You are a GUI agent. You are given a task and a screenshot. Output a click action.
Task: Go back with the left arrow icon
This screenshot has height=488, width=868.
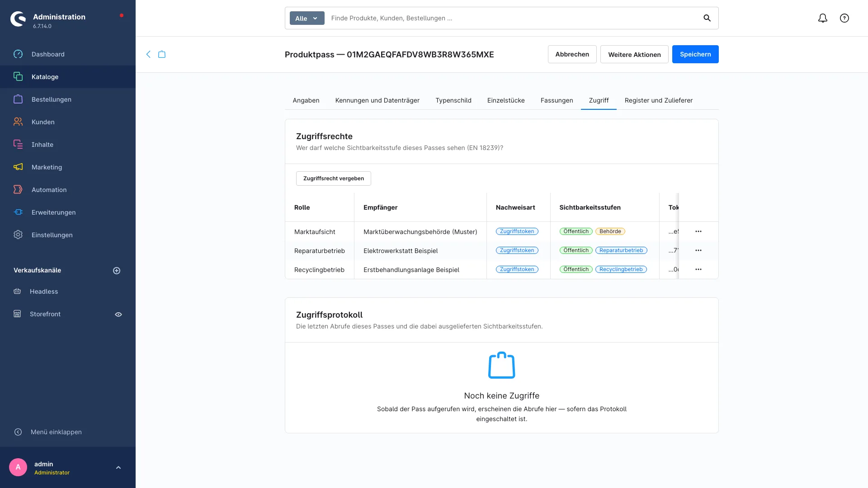click(x=148, y=54)
